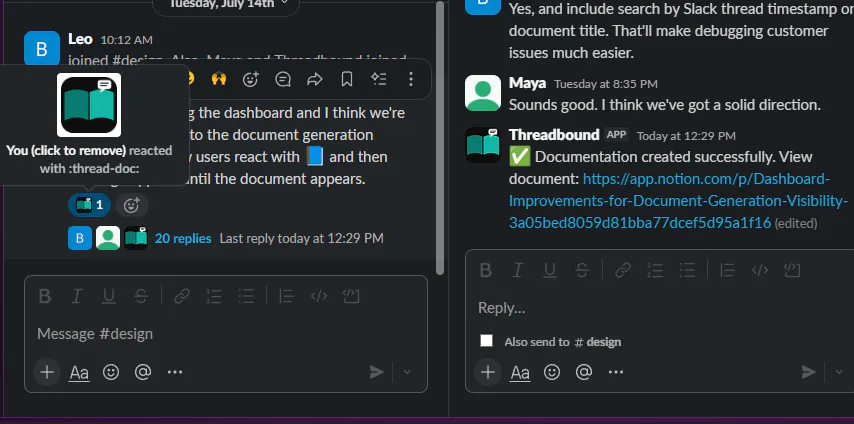Toggle Aa formatting bar in #design composer
The width and height of the screenshot is (854, 424).
79,373
